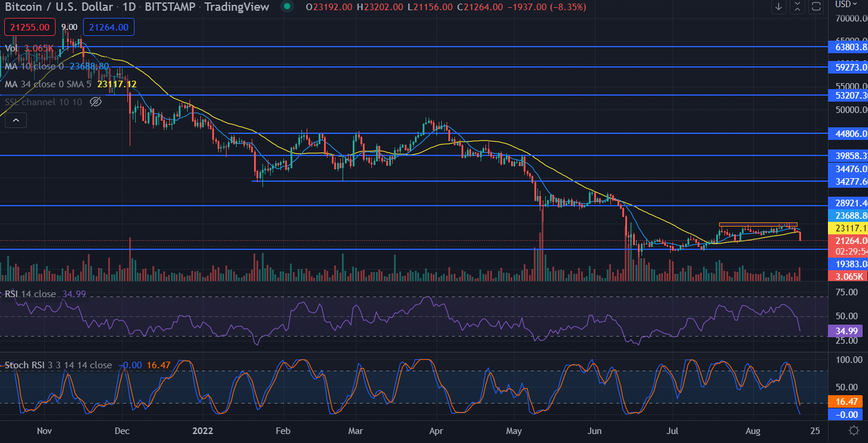Click the 9.00 spread value

point(69,27)
